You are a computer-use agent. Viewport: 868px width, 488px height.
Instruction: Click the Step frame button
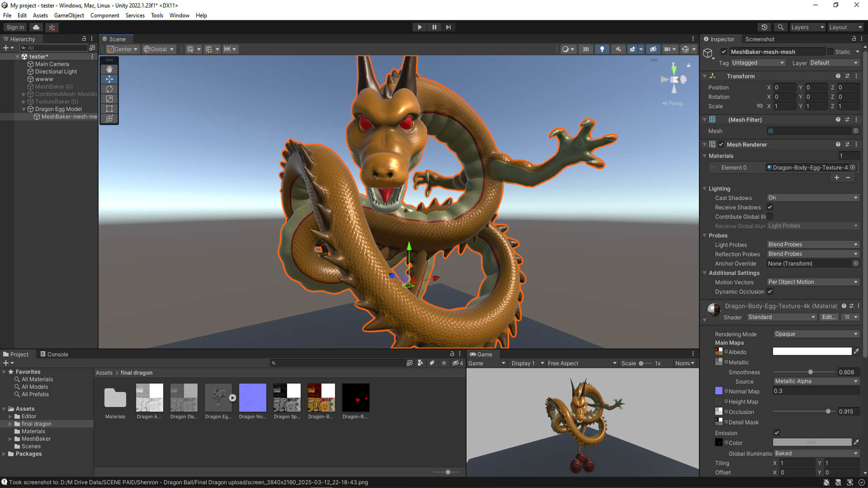tap(448, 27)
